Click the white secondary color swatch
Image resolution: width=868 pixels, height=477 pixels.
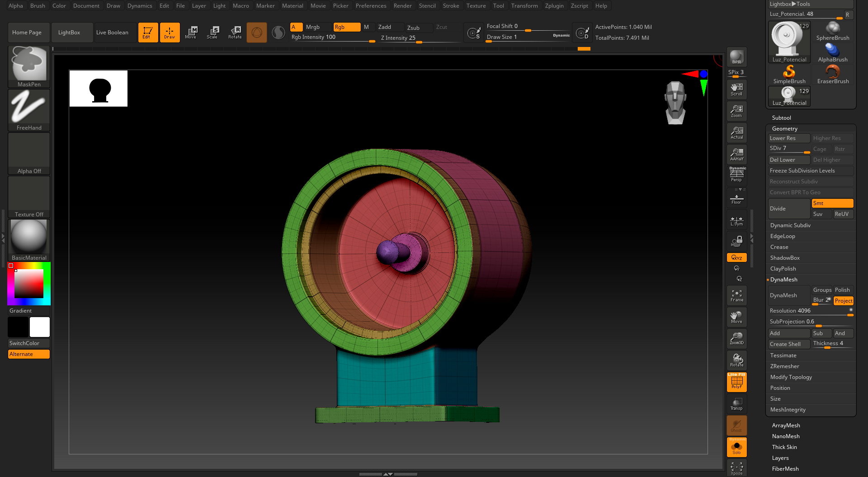click(40, 327)
